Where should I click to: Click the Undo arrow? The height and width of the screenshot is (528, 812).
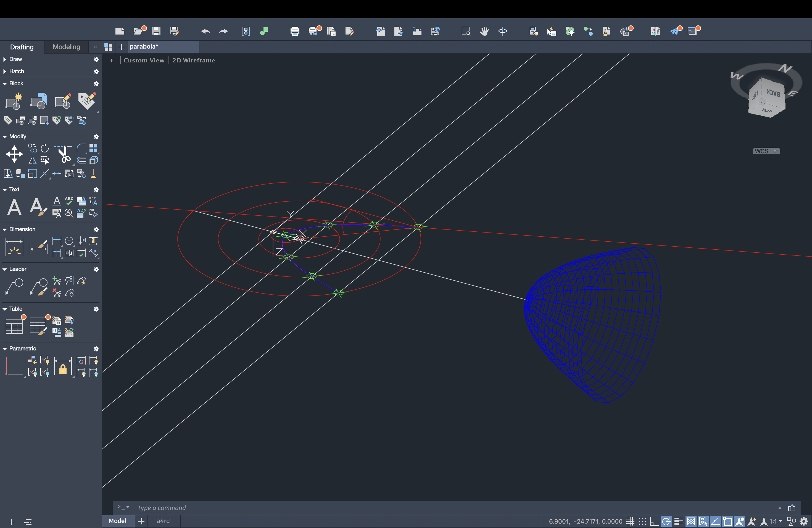tap(205, 31)
